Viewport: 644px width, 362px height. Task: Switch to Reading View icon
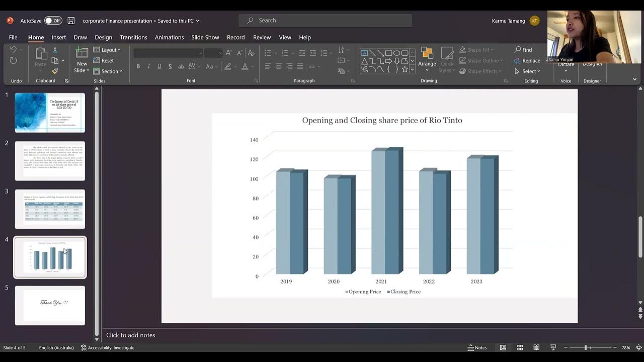tap(536, 347)
